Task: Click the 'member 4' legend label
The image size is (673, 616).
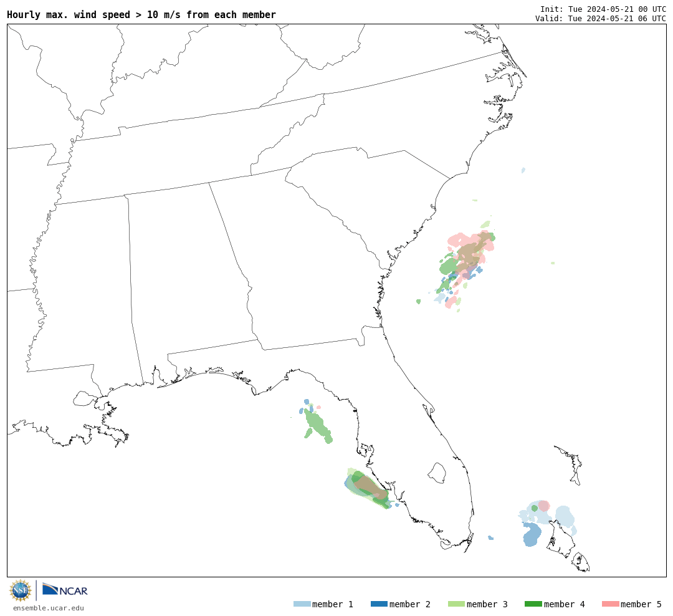Action: click(564, 604)
